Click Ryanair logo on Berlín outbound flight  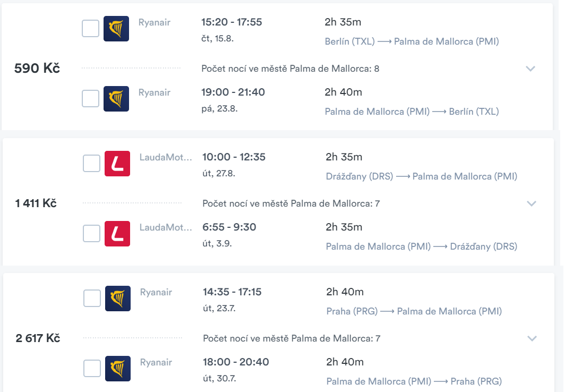tap(116, 29)
